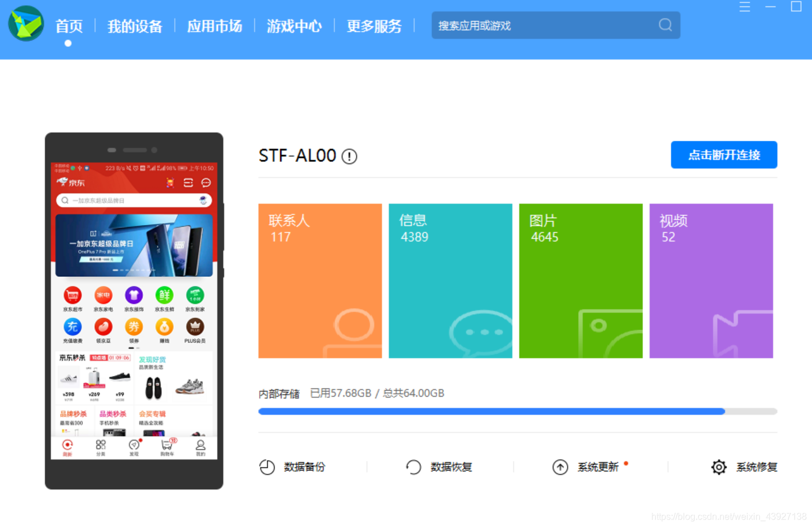
Task: Go to the 游戏中心 tab
Action: click(x=294, y=26)
